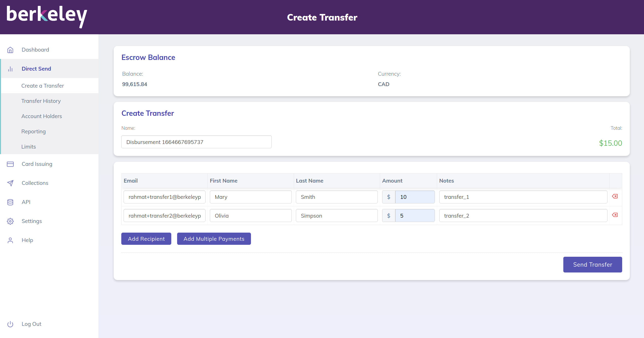Open Collections section
644x338 pixels.
coord(49,183)
